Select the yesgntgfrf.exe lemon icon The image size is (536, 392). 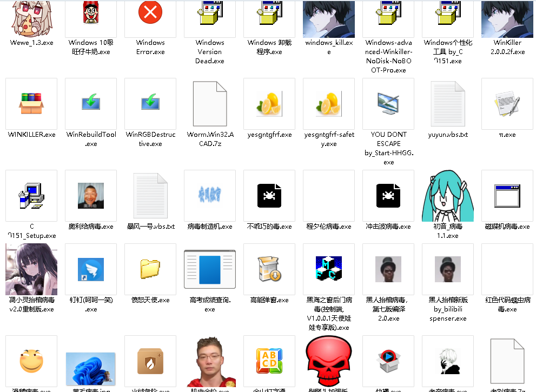269,104
